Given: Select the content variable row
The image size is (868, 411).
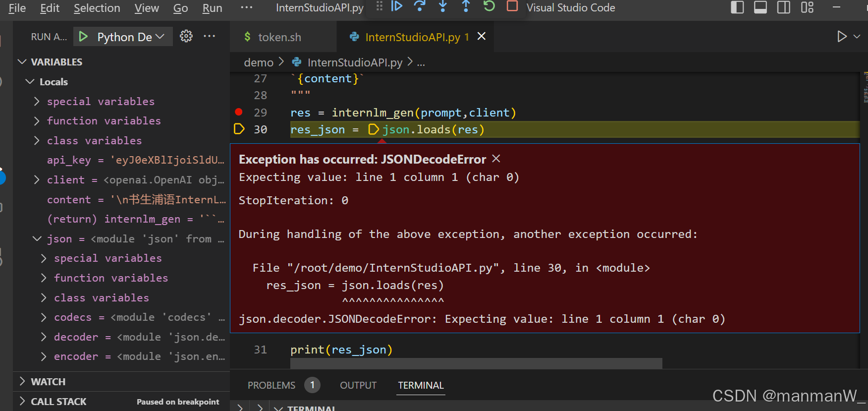Looking at the screenshot, I should pos(122,199).
